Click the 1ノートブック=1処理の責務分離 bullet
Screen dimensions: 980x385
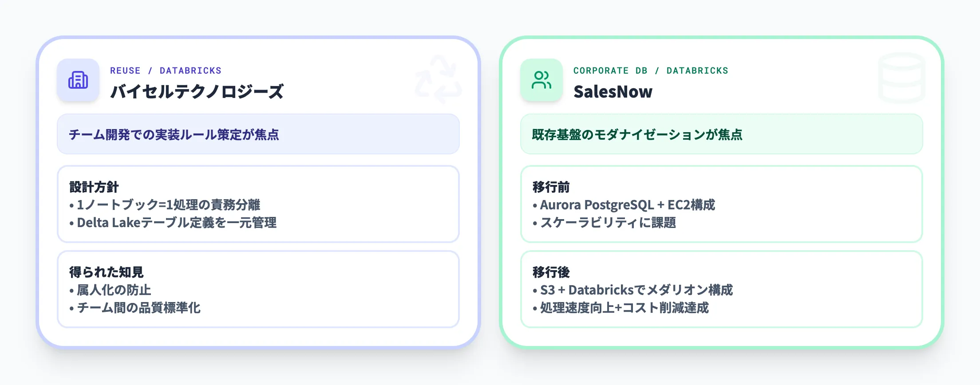click(168, 205)
